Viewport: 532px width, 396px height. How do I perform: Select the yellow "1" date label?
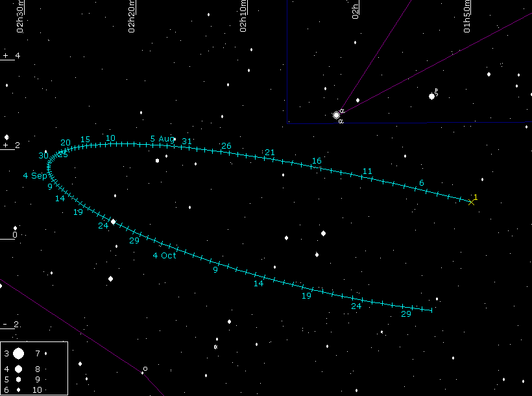[x=476, y=197]
